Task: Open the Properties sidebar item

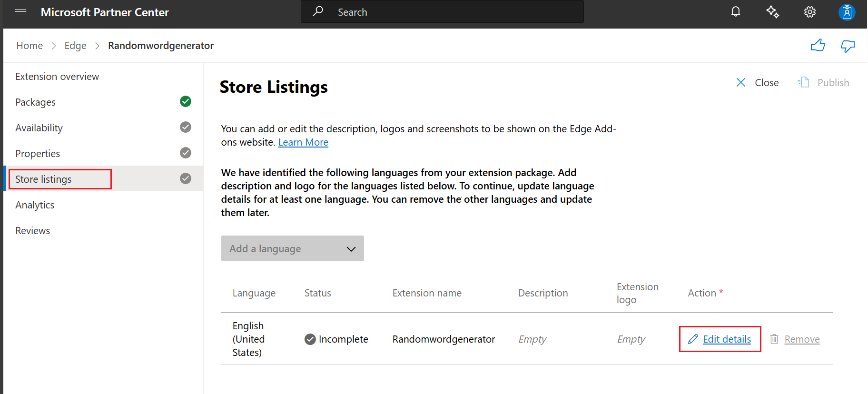Action: pos(38,154)
